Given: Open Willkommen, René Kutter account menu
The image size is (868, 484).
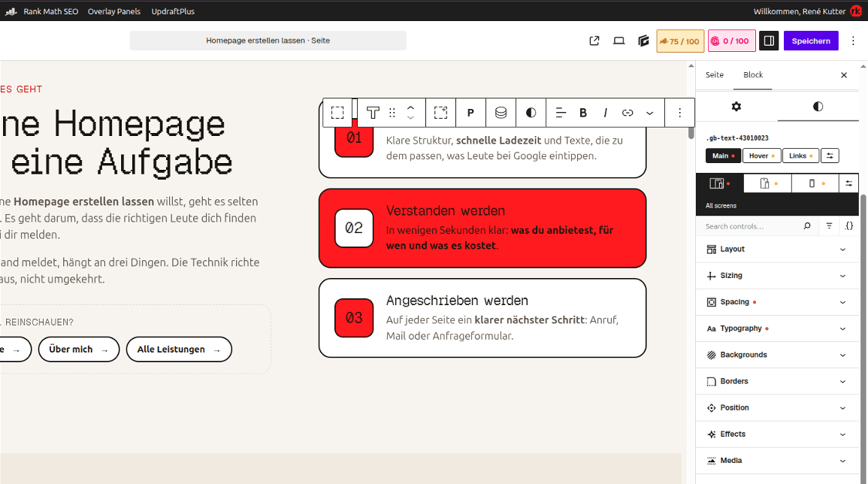Looking at the screenshot, I should [807, 11].
